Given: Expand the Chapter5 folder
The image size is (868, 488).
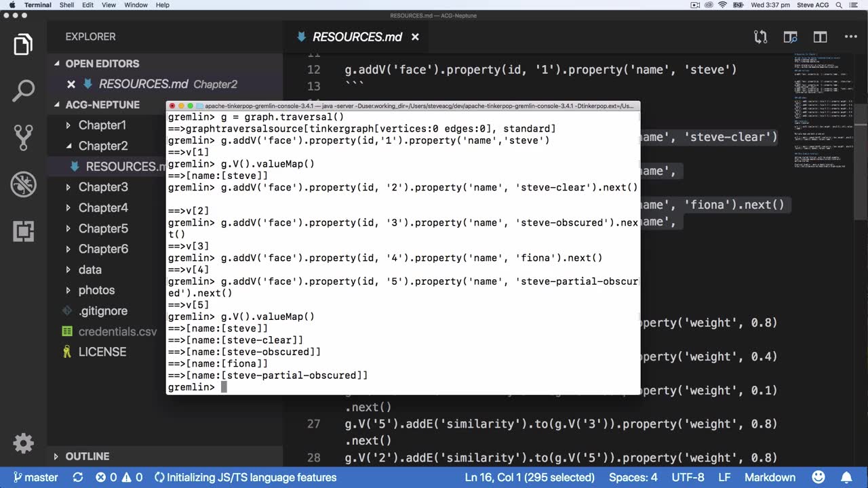Looking at the screenshot, I should (103, 228).
